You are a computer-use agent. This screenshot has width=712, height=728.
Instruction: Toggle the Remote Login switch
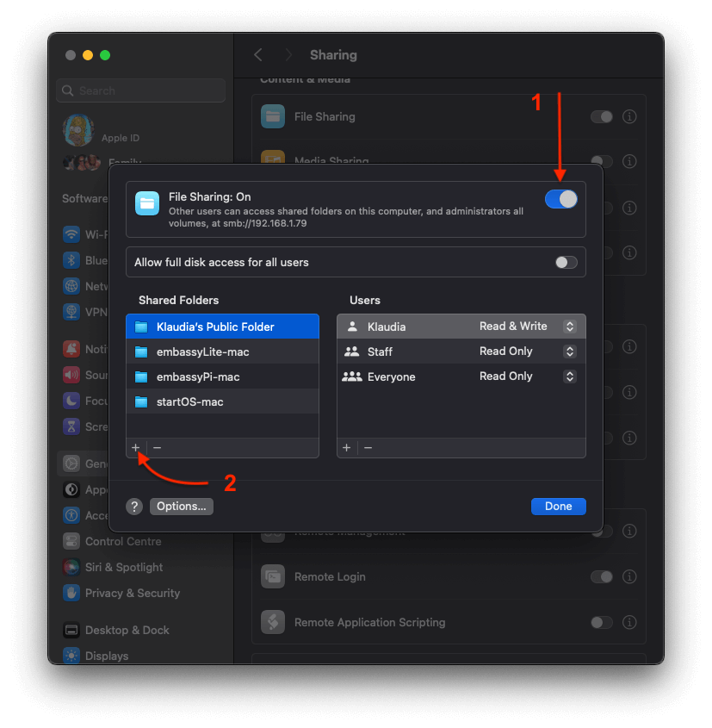(x=601, y=576)
